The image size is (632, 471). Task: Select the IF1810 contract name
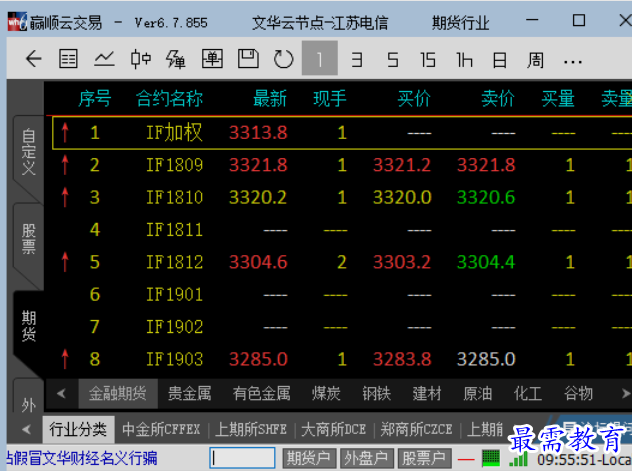point(175,197)
